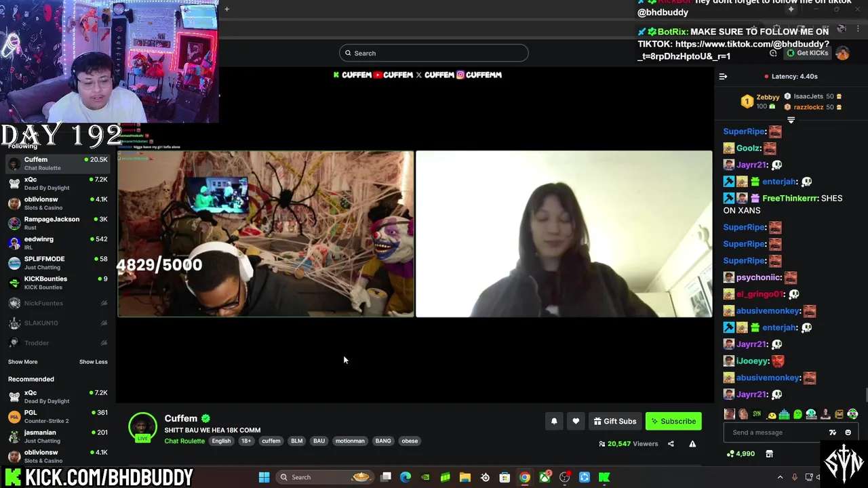Screen dimensions: 868x488
Task: Collapse following list with Show Less
Action: (x=94, y=362)
